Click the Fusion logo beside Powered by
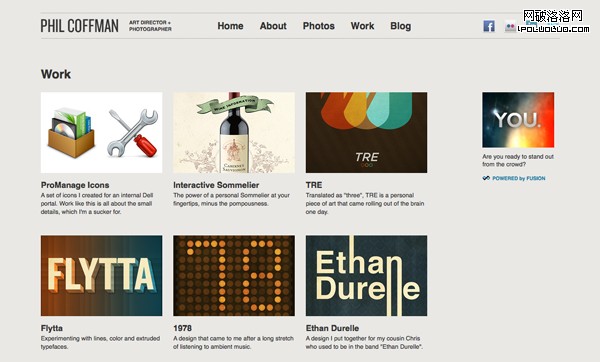The image size is (600, 362). (x=486, y=178)
